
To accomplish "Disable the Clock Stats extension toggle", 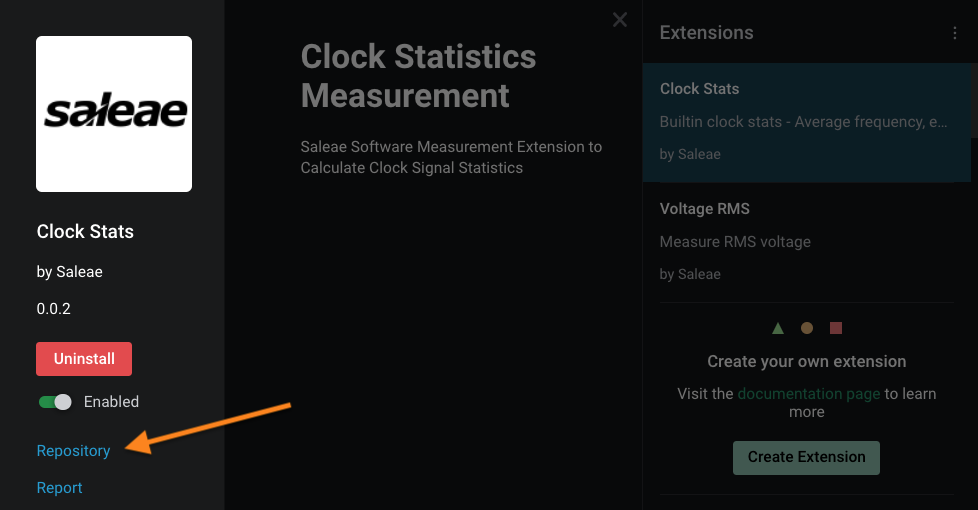I will [55, 402].
